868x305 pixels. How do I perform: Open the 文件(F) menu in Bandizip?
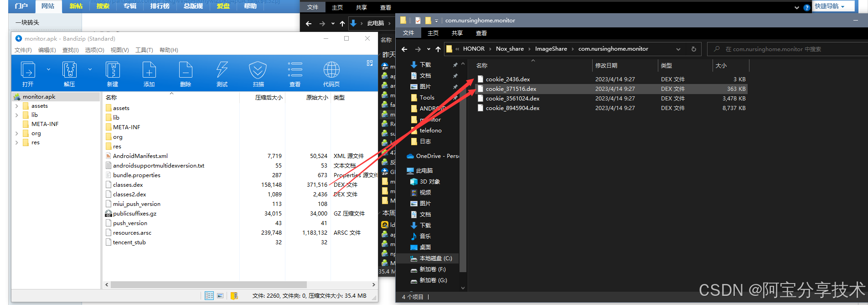[23, 50]
